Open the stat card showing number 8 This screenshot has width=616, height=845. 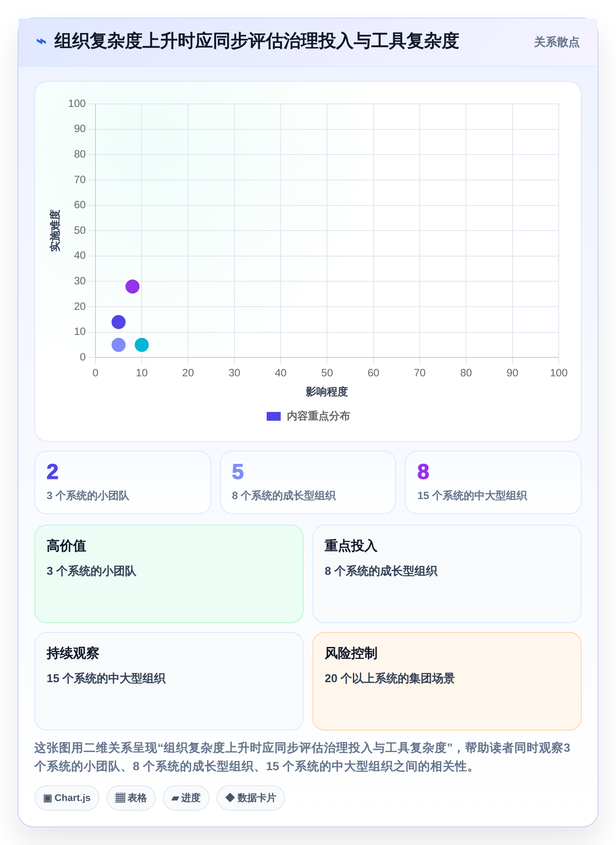point(493,482)
